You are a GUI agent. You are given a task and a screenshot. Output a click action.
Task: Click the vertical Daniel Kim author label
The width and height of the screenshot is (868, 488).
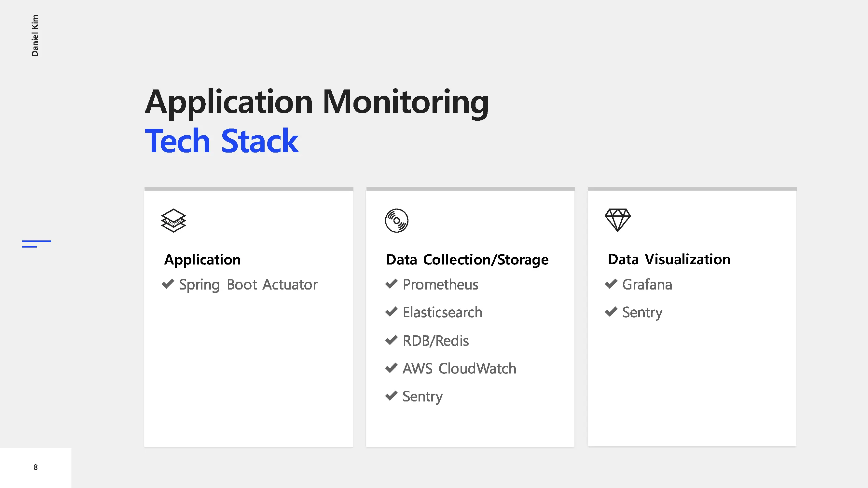click(x=35, y=35)
